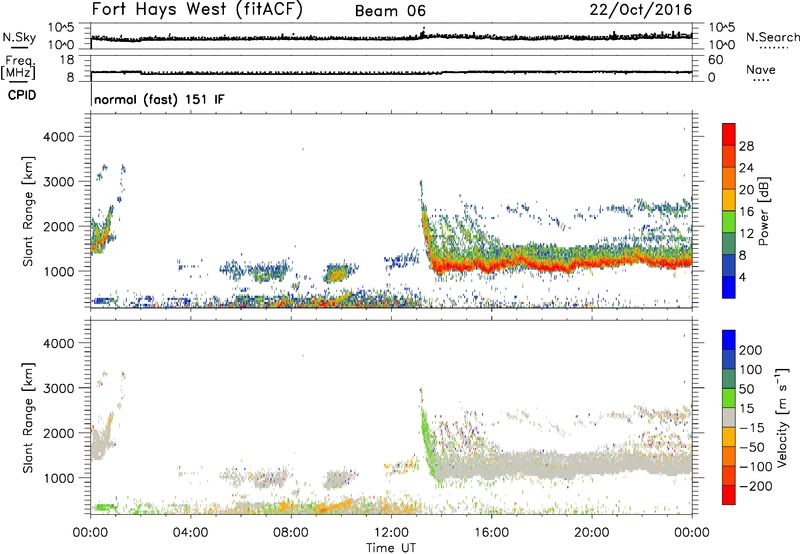800x554 pixels.
Task: Click the "08:00" time tick label
Action: pos(290,533)
